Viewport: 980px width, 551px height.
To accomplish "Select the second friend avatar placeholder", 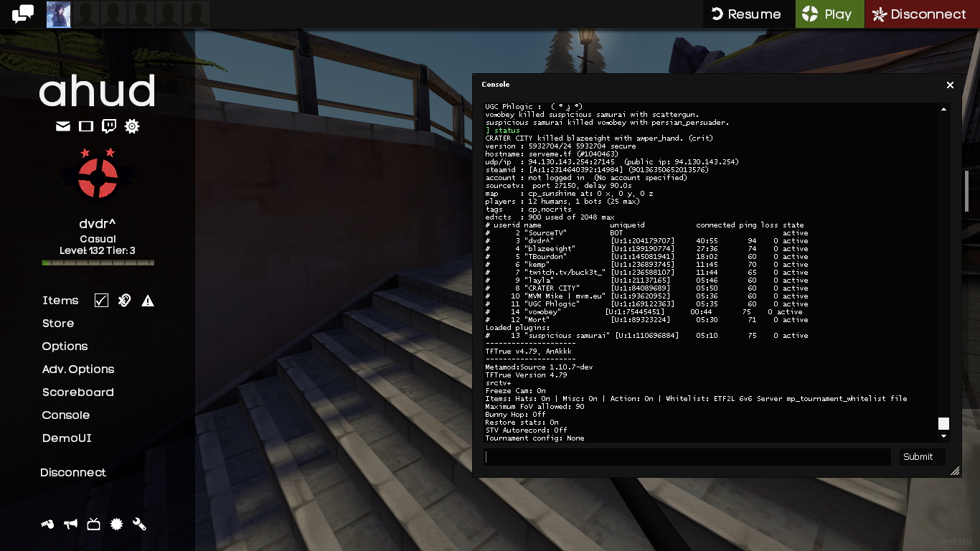I will pyautogui.click(x=87, y=14).
